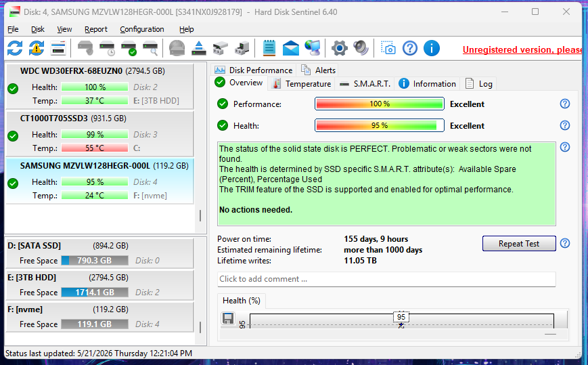This screenshot has height=365, width=588.
Task: Open the Disk menu
Action: click(x=37, y=29)
